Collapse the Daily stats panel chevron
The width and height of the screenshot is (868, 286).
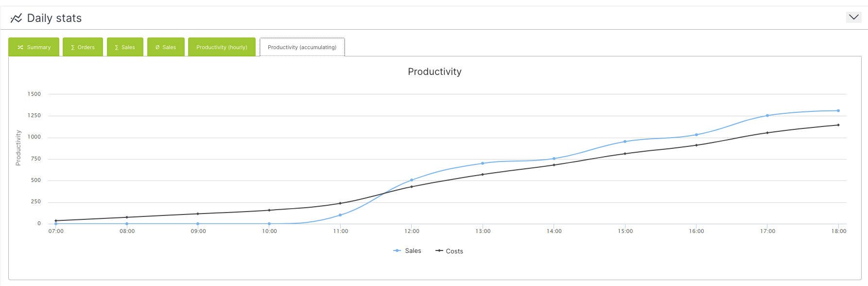(853, 18)
